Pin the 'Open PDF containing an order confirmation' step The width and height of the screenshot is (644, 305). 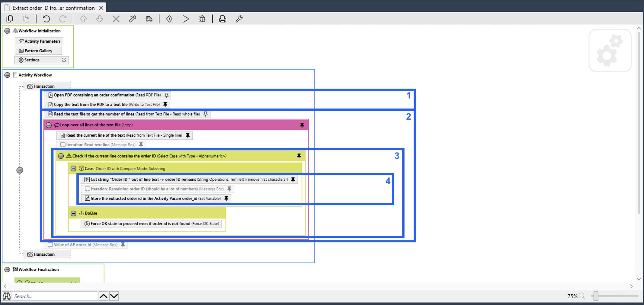pyautogui.click(x=166, y=95)
